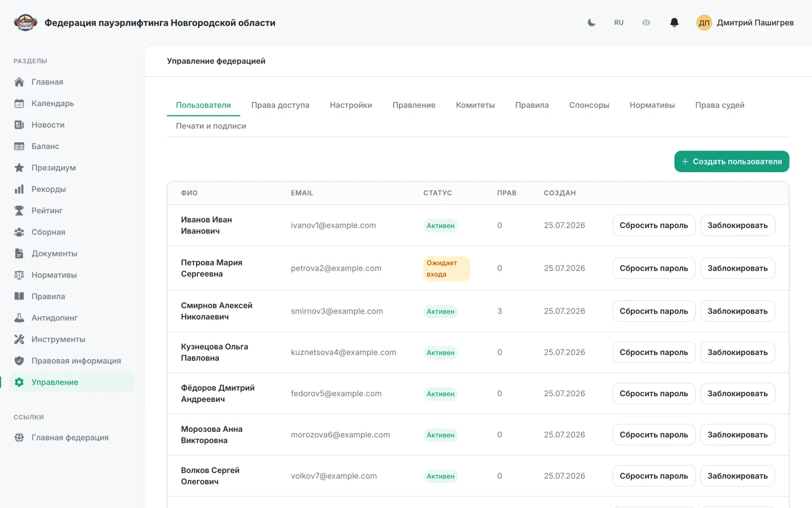Image resolution: width=812 pixels, height=508 pixels.
Task: Block user Смирнов Алексей Николаевич
Action: (737, 311)
